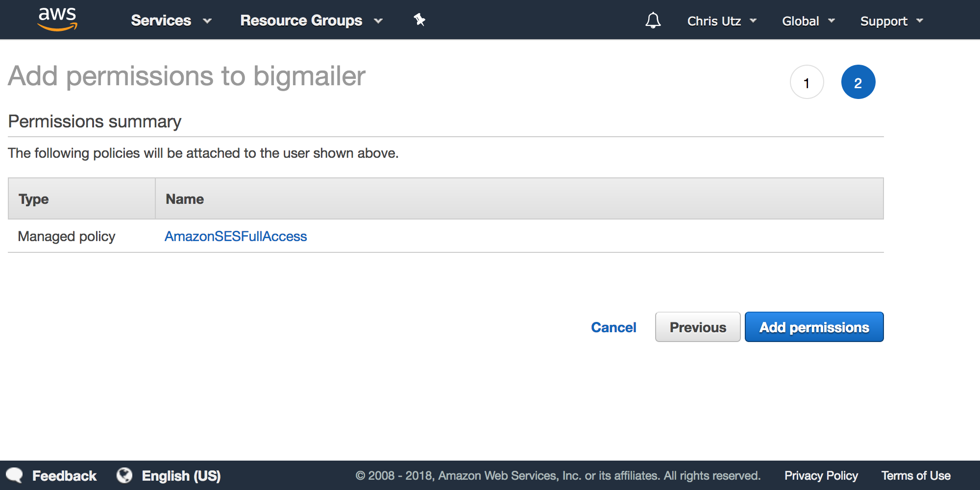The height and width of the screenshot is (490, 980).
Task: Open the AmazonSESFullAccess policy link
Action: pyautogui.click(x=236, y=236)
